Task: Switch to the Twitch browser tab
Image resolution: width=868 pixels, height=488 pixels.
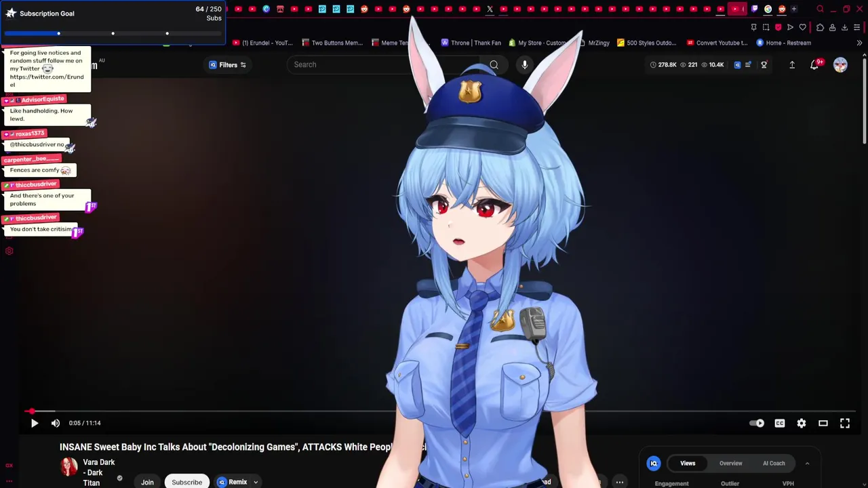Action: (x=754, y=9)
